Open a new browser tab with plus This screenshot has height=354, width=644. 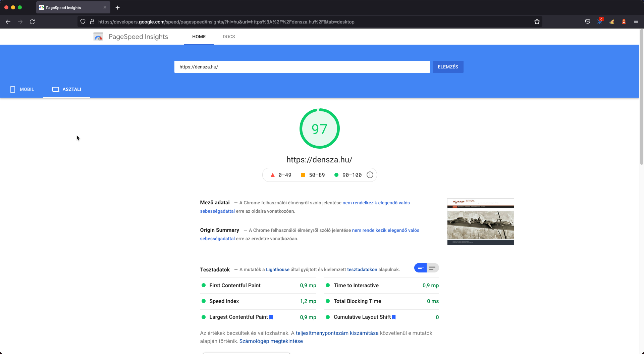[117, 7]
